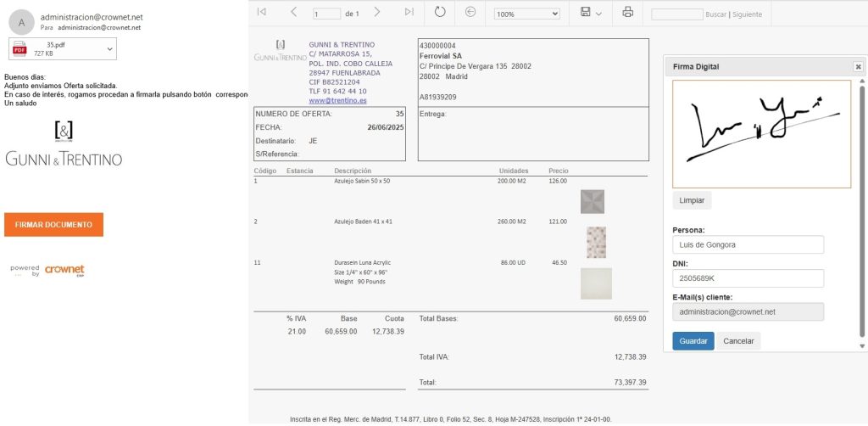
Task: Select 'Azulejo Baden 41 x 41' text
Action: coord(363,221)
